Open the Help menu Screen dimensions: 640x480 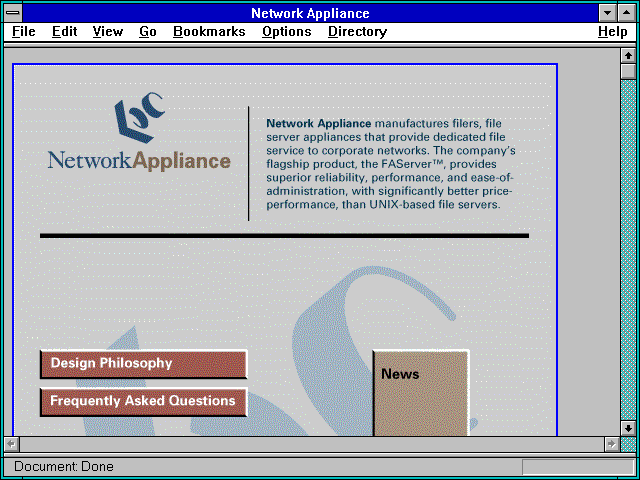tap(613, 32)
